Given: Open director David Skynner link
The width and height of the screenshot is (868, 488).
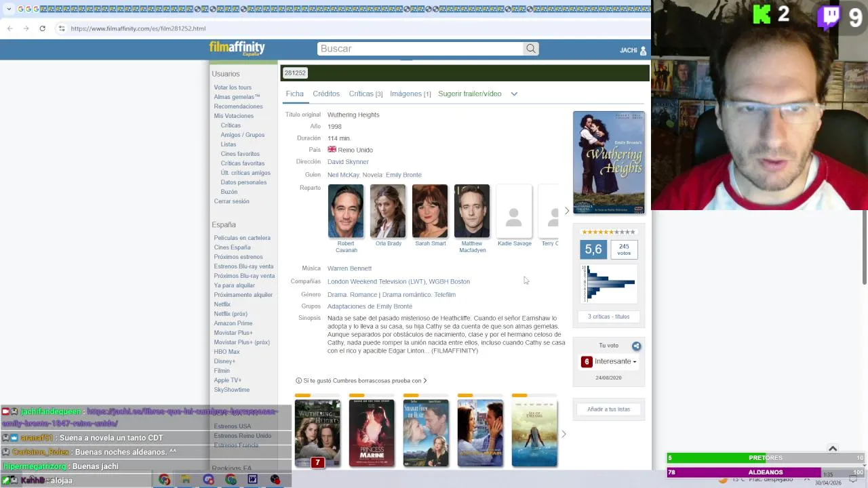Looking at the screenshot, I should coord(348,162).
